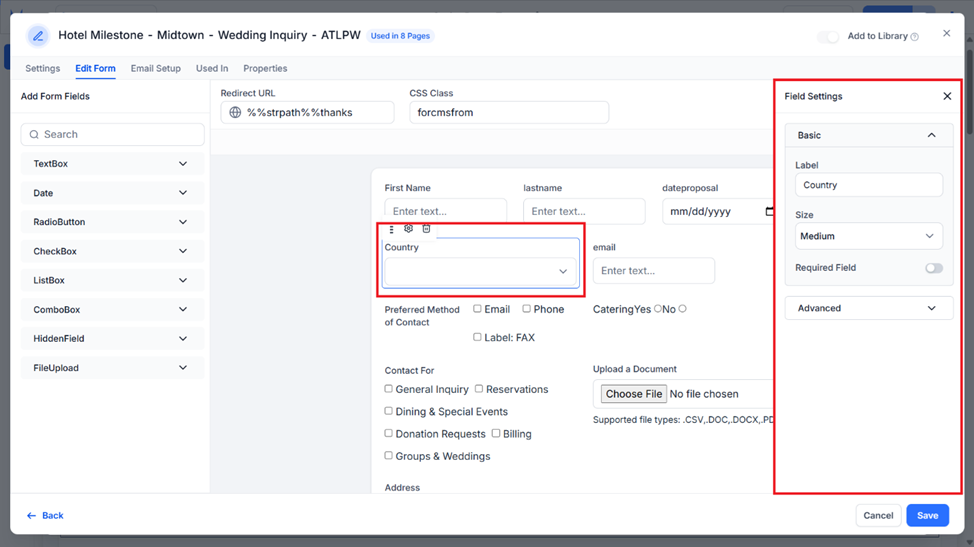Check Dining & Special Events checkbox

coord(388,411)
